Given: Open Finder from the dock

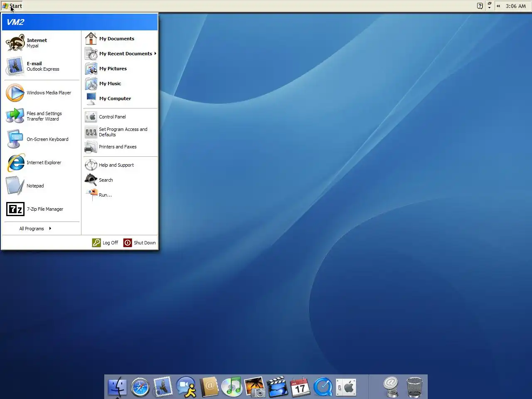Looking at the screenshot, I should coord(118,387).
